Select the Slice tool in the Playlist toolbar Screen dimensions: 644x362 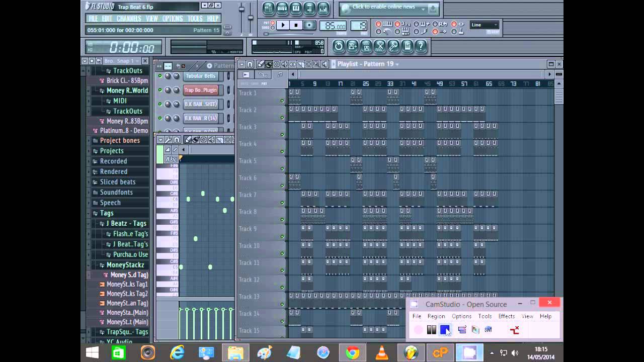coord(300,64)
